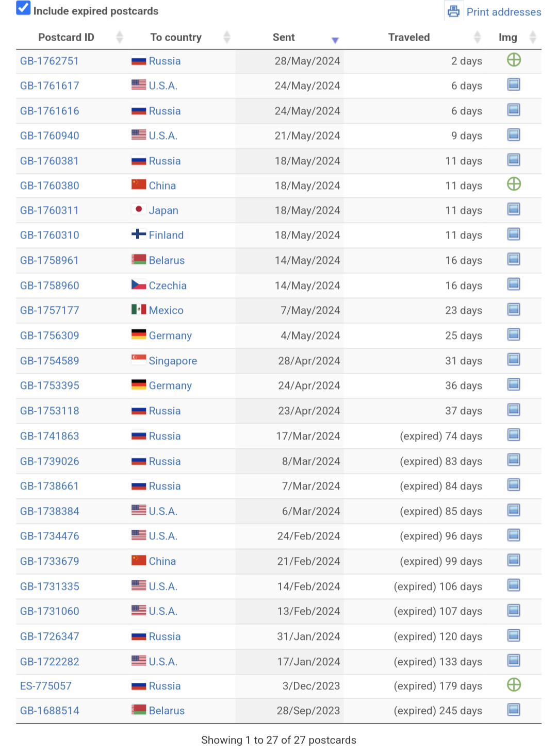557x756 pixels.
Task: Click the printer icon
Action: click(x=453, y=11)
